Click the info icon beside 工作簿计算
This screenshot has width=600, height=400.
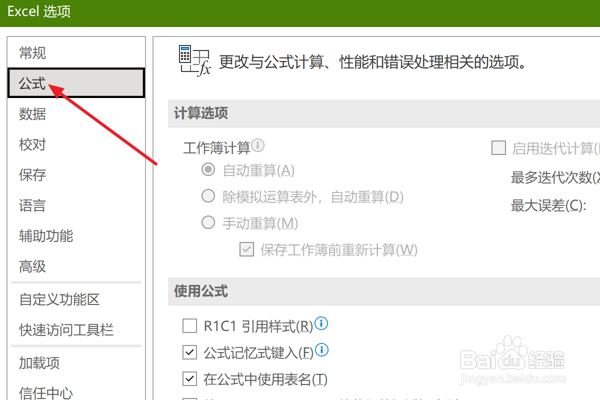258,145
